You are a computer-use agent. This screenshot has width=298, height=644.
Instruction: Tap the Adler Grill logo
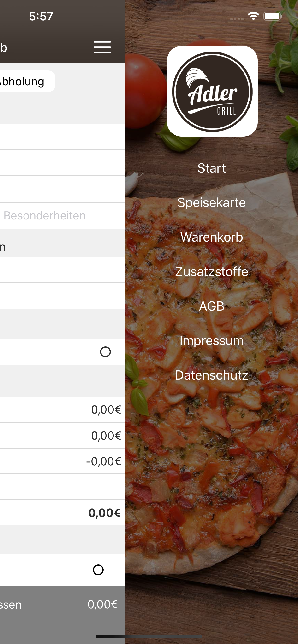point(212,91)
